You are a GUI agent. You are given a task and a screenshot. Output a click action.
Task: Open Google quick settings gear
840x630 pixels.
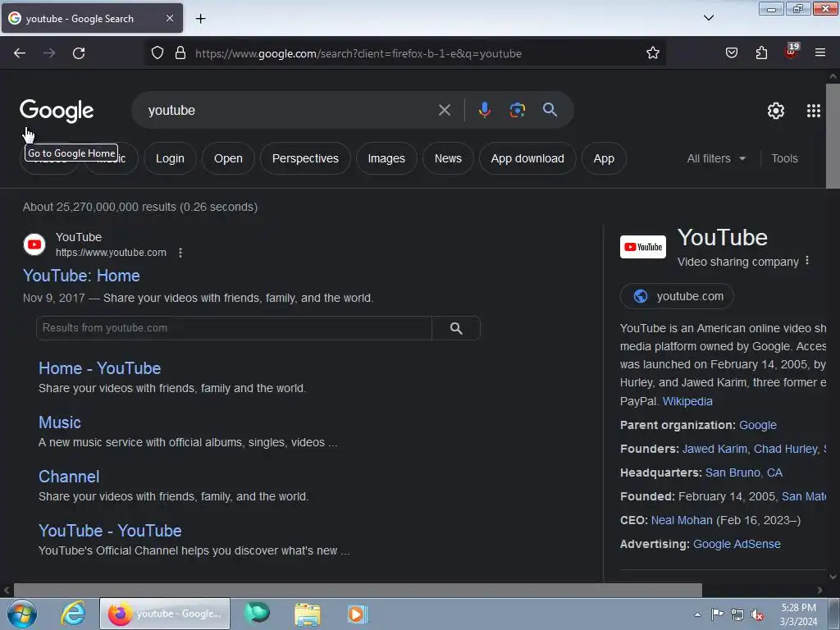click(x=776, y=111)
